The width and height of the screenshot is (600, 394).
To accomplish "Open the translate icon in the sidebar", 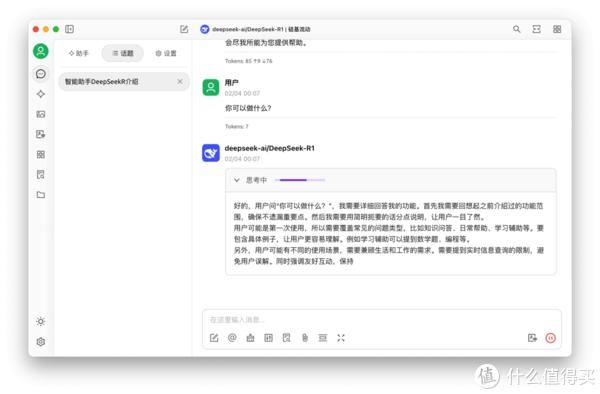I will tap(41, 134).
